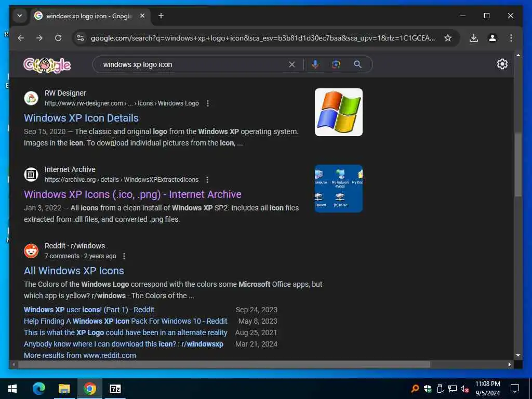Viewport: 532px width, 399px height.
Task: Open 'This is what the XP Logo could have been' link
Action: tap(126, 332)
